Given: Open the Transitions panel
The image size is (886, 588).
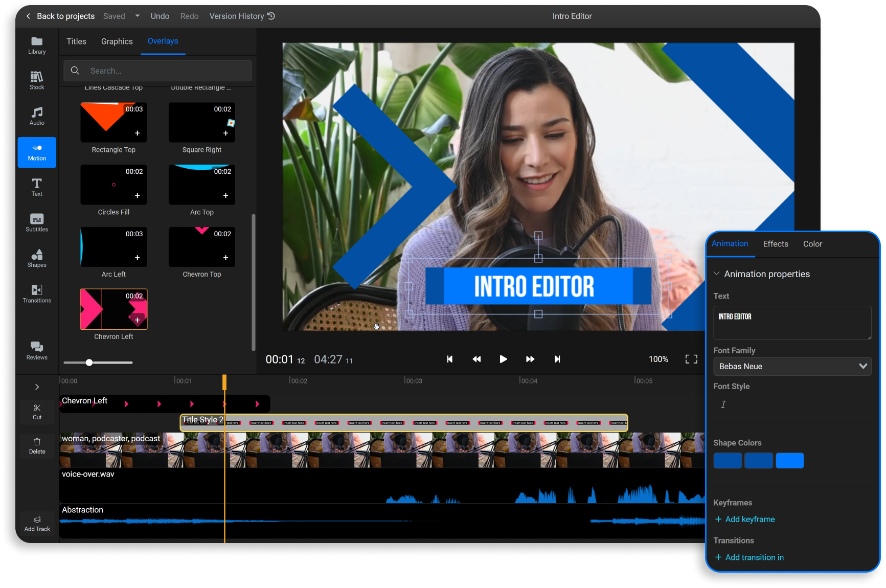Looking at the screenshot, I should 36,294.
